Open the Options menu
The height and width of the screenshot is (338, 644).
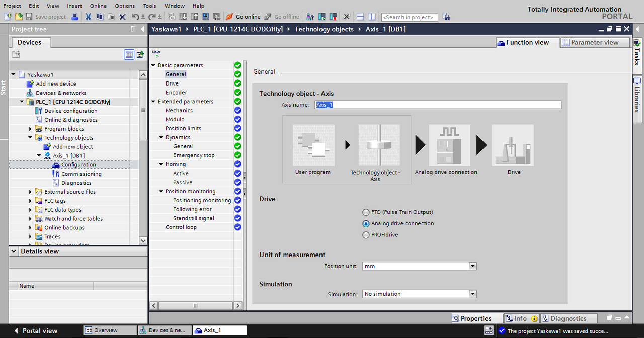point(125,6)
